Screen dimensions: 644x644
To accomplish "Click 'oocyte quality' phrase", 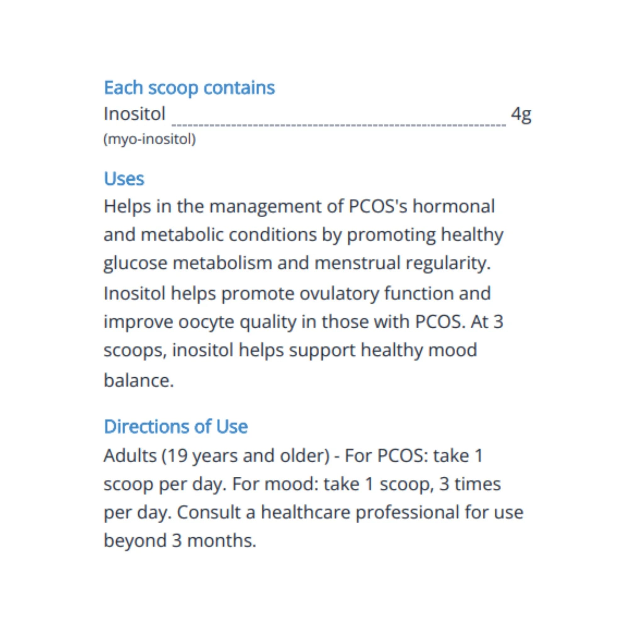I will (237, 322).
